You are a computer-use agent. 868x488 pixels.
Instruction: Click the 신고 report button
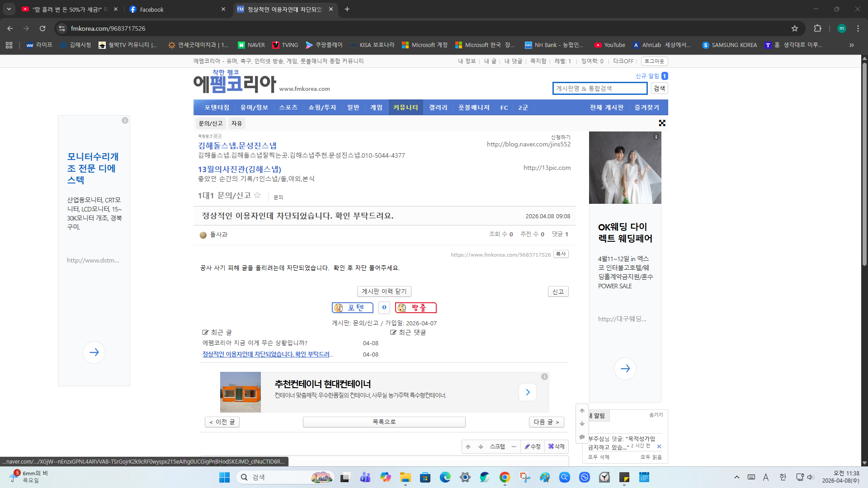pyautogui.click(x=558, y=292)
